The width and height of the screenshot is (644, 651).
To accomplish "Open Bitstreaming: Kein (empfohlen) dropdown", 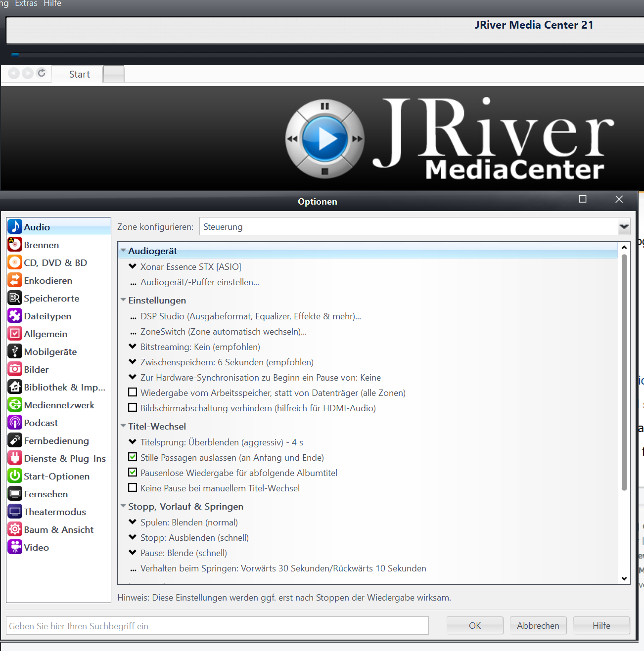I will [x=133, y=347].
